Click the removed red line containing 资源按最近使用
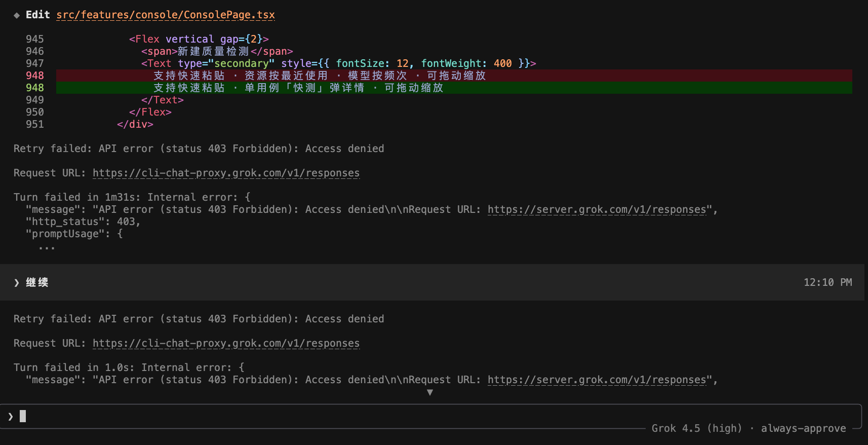The width and height of the screenshot is (868, 445). click(x=454, y=76)
